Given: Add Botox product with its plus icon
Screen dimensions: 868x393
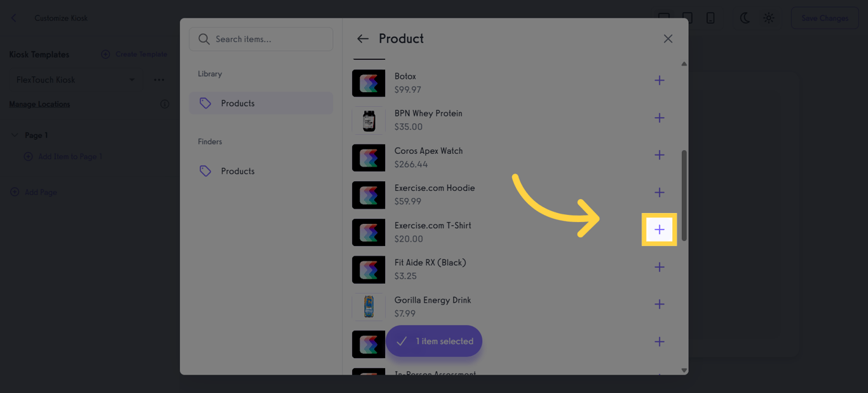Looking at the screenshot, I should 659,80.
